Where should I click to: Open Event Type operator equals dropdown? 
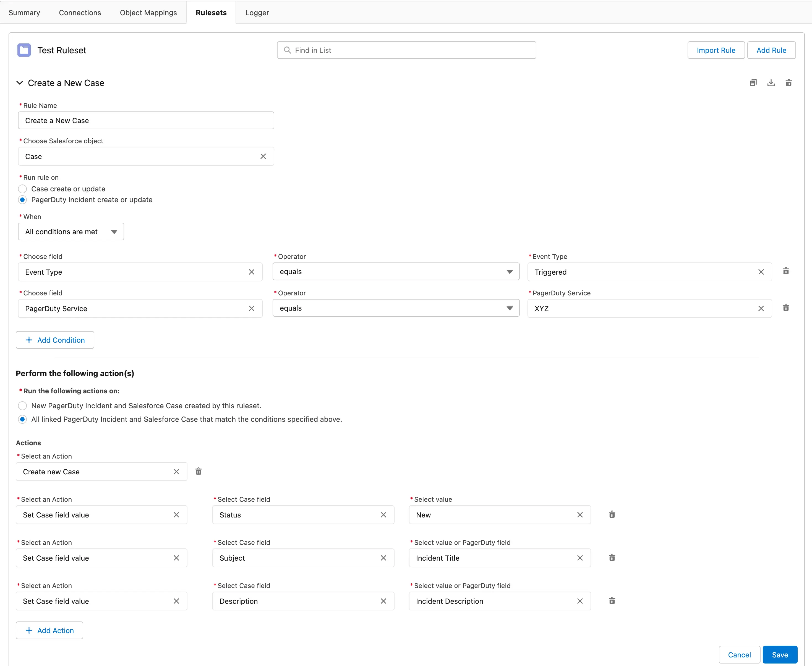click(x=395, y=272)
